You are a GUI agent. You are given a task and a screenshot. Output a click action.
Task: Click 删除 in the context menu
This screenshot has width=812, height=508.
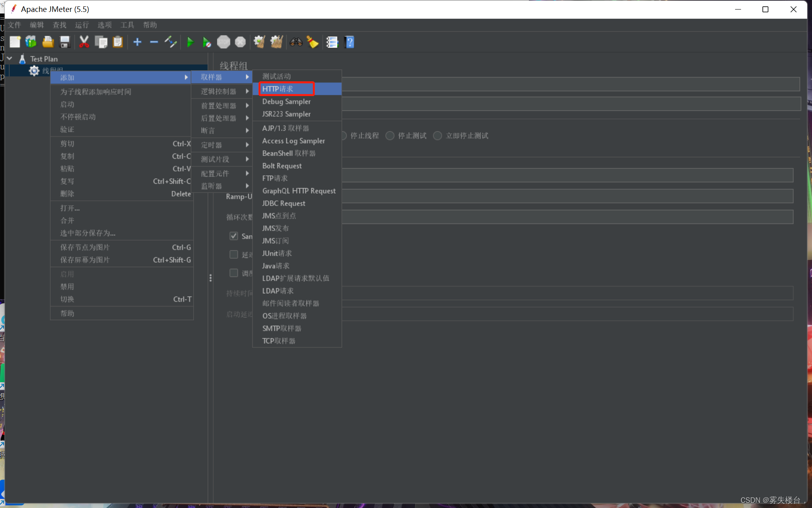tap(121, 194)
